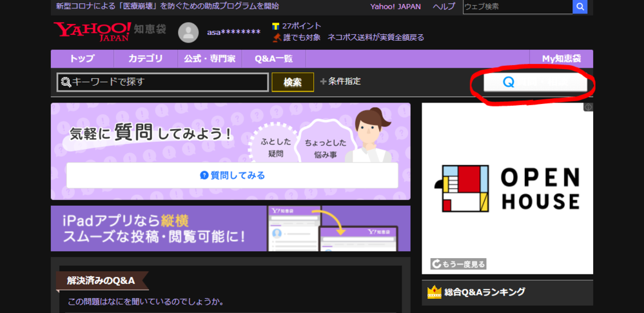Screen dimensions: 644x313
Task: Click the T-point icon beside 27ポイント
Action: click(x=276, y=26)
